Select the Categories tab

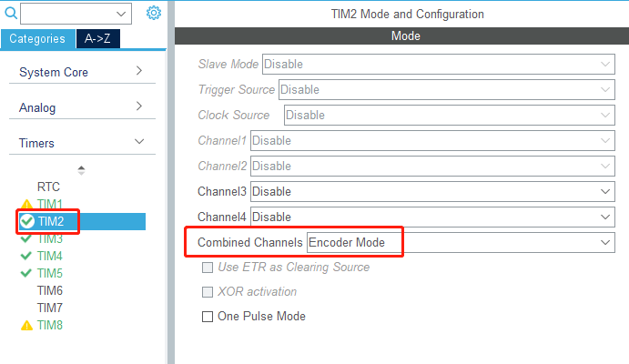[37, 38]
